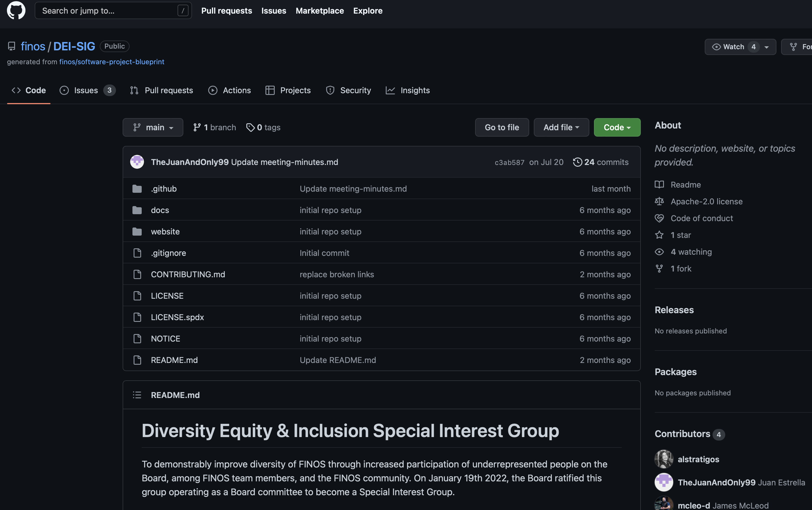The height and width of the screenshot is (510, 812).
Task: Open the LICENSE file name
Action: pos(167,296)
